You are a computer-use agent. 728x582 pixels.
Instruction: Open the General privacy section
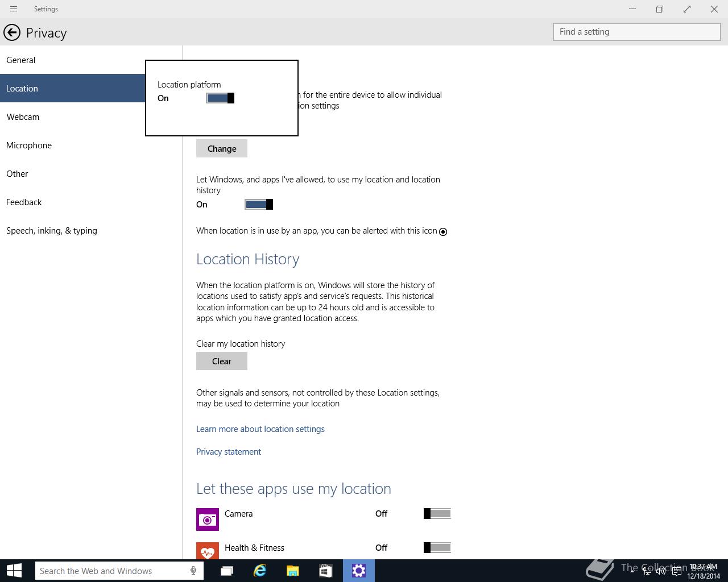[x=91, y=60]
